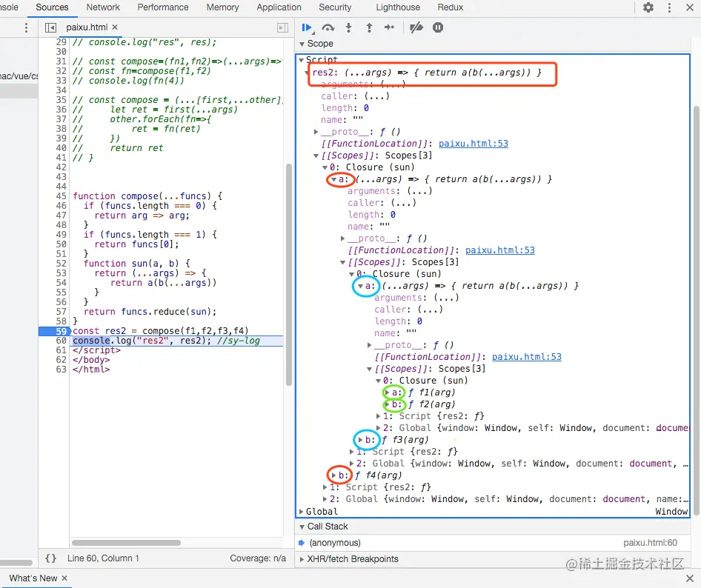
Task: Step out of current function
Action: click(x=369, y=27)
